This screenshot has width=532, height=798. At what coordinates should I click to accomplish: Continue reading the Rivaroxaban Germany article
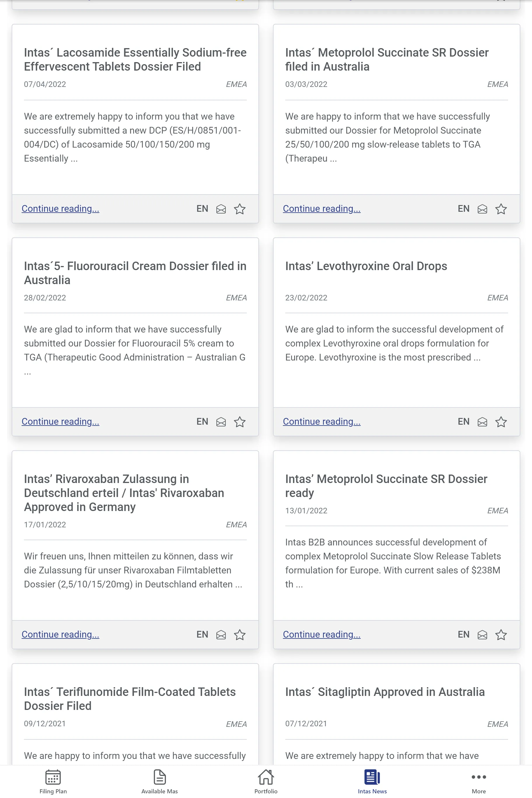(x=60, y=634)
